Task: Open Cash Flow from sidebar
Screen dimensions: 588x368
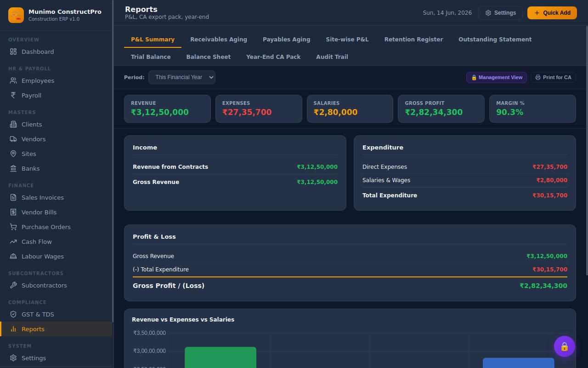Action: pyautogui.click(x=57, y=241)
